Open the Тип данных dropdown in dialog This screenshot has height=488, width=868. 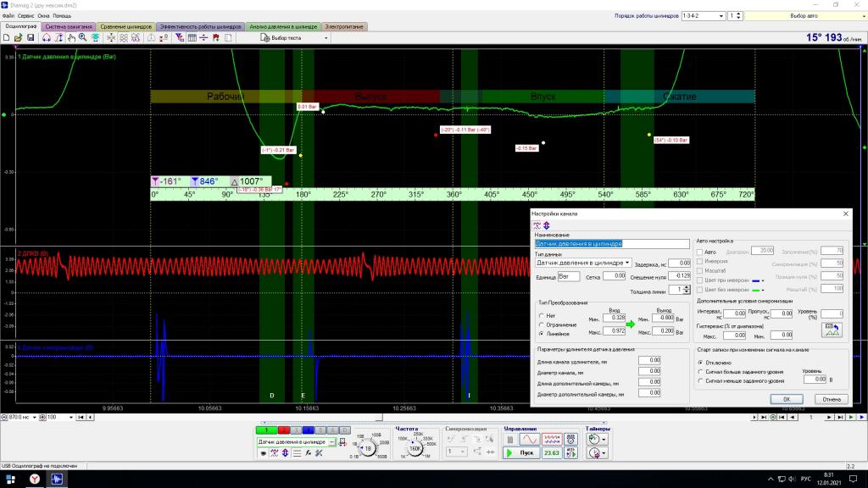pos(627,263)
